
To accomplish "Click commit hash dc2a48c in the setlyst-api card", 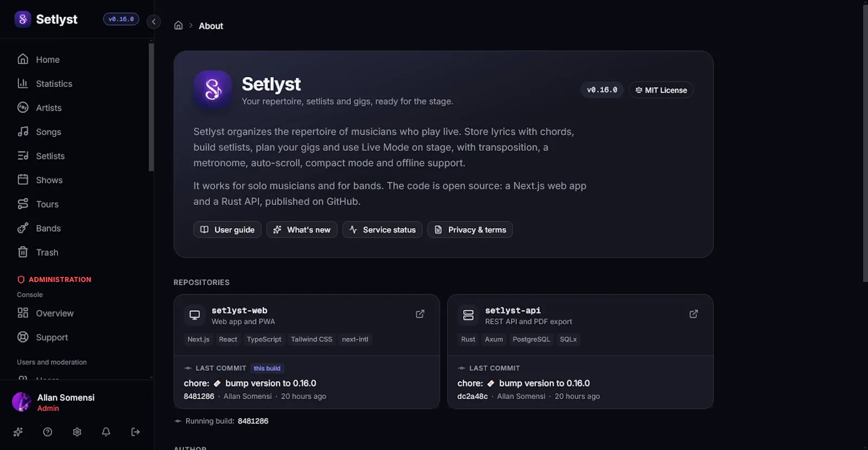I will click(x=473, y=396).
